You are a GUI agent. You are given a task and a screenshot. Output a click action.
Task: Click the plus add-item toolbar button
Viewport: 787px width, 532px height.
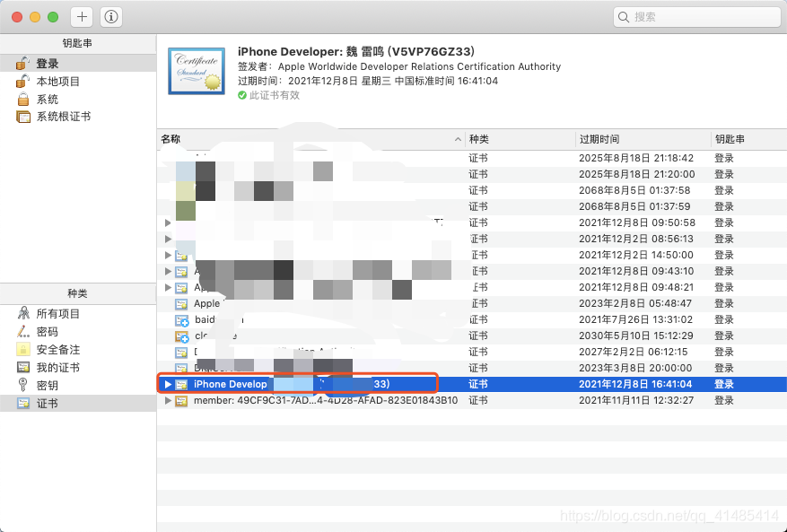pyautogui.click(x=82, y=17)
